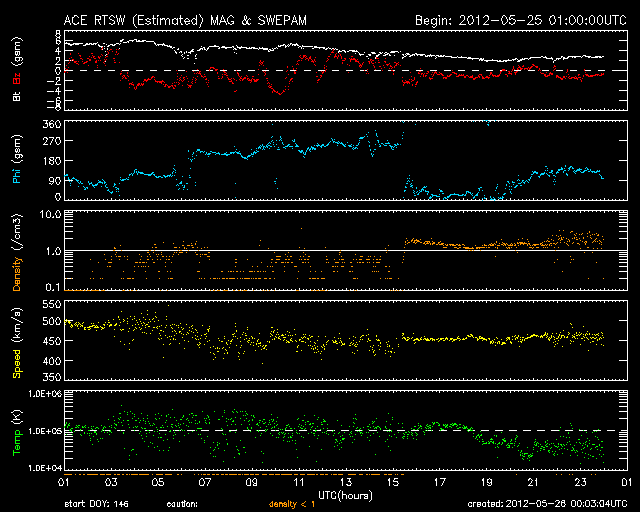Viewport: 640px width, 512px height.
Task: Click the '400' tick on Speed axis
Action: coord(52,361)
